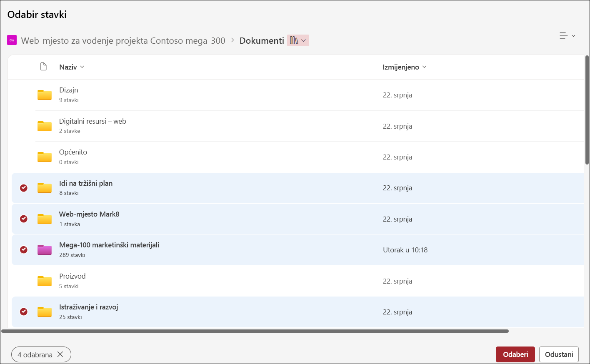Click the Proizvod folder icon

pyautogui.click(x=45, y=281)
